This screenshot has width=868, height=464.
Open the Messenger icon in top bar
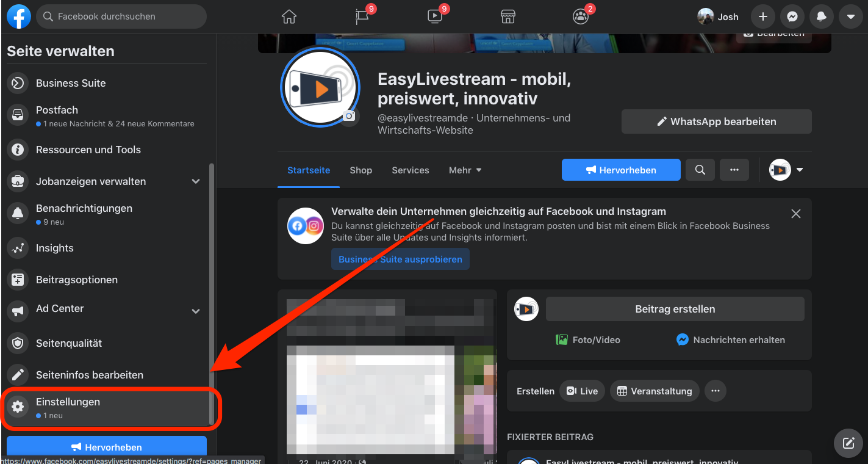[792, 17]
